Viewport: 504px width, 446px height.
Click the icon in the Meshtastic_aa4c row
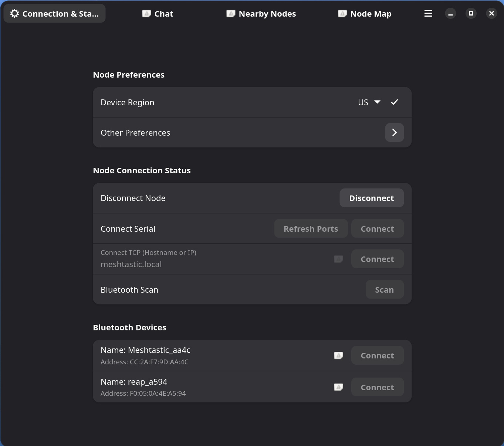coord(338,355)
